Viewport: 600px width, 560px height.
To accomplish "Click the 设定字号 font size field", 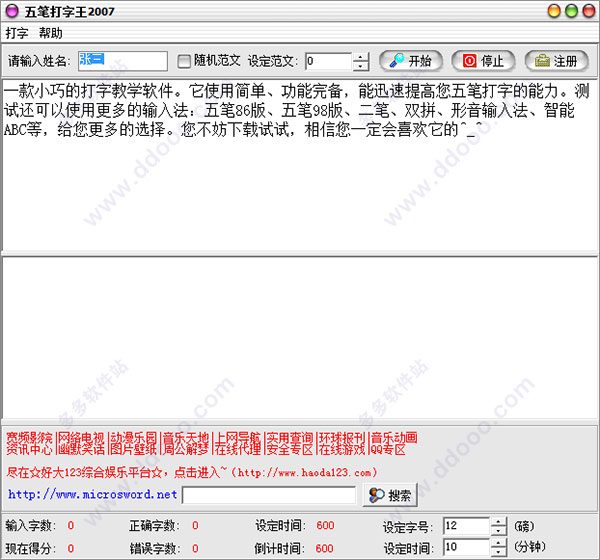I will click(x=466, y=526).
